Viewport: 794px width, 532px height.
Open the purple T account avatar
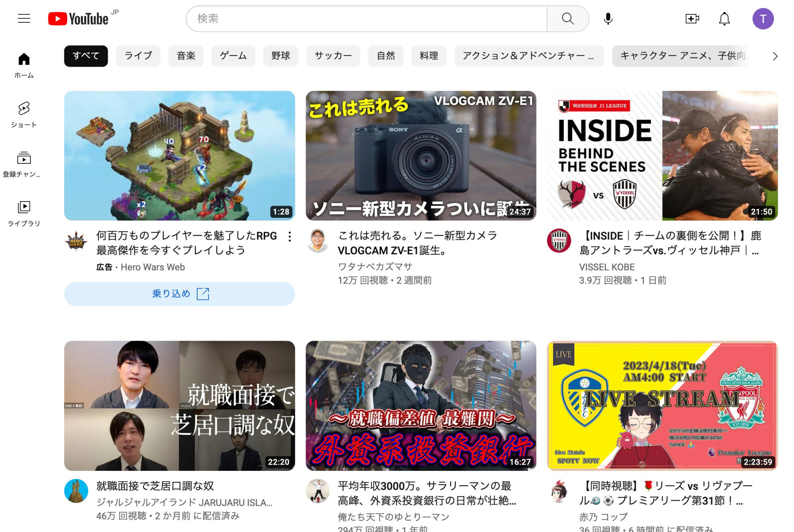[763, 18]
